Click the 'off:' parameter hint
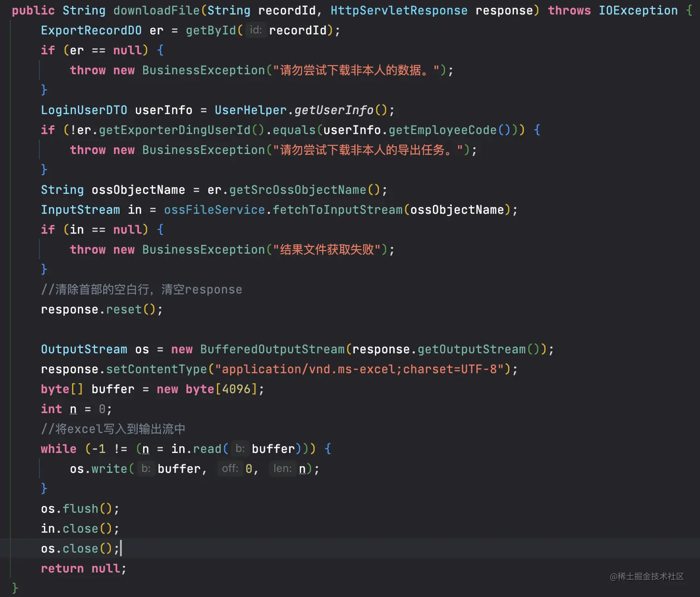The image size is (700, 597). pos(230,468)
